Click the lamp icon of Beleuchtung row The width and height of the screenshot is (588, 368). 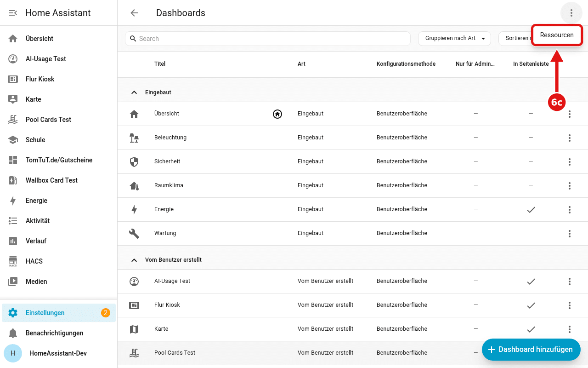[x=134, y=138]
